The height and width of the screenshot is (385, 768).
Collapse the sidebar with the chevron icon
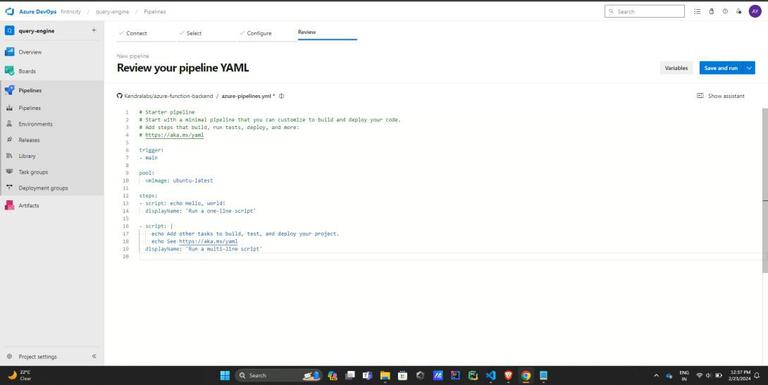(x=94, y=356)
